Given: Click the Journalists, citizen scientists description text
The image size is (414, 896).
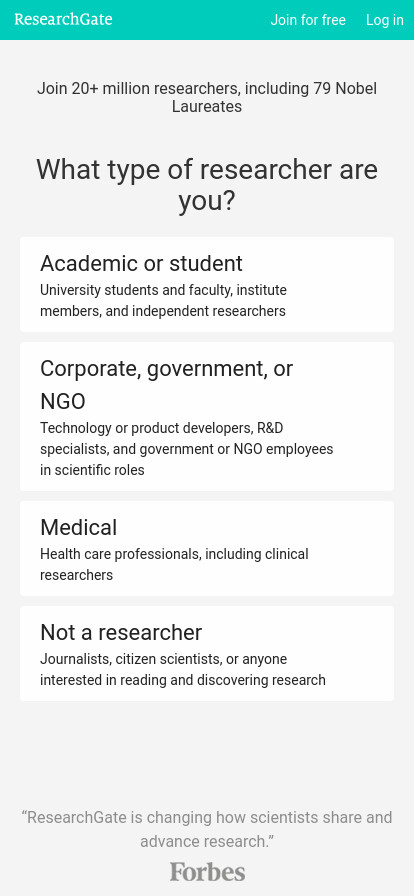Looking at the screenshot, I should click(183, 670).
